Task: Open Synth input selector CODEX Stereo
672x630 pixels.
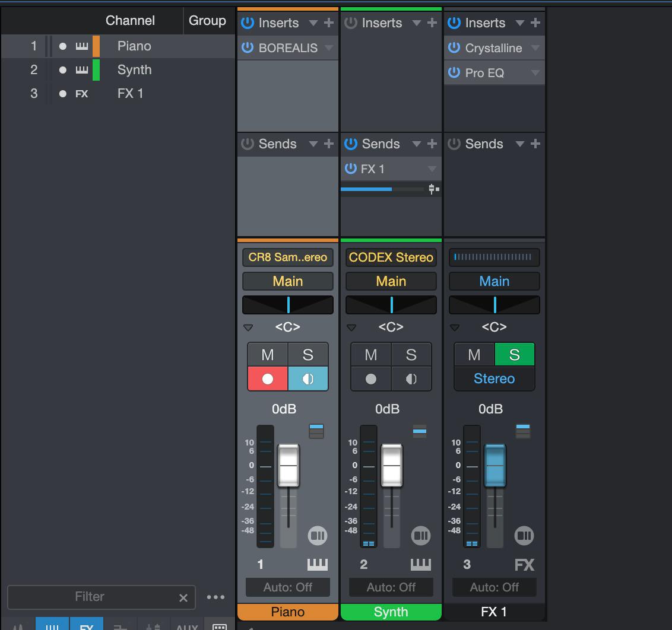Action: tap(391, 257)
